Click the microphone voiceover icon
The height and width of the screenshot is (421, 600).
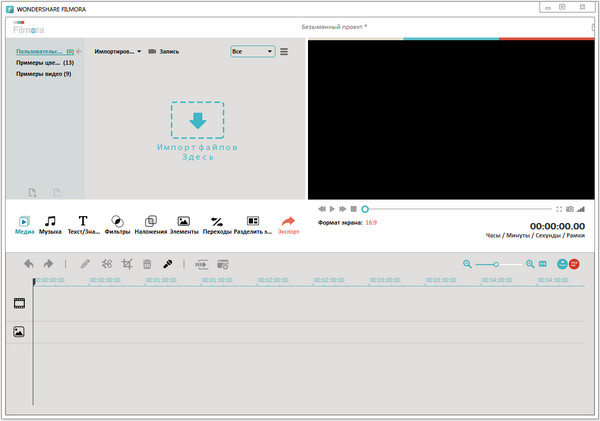[169, 264]
